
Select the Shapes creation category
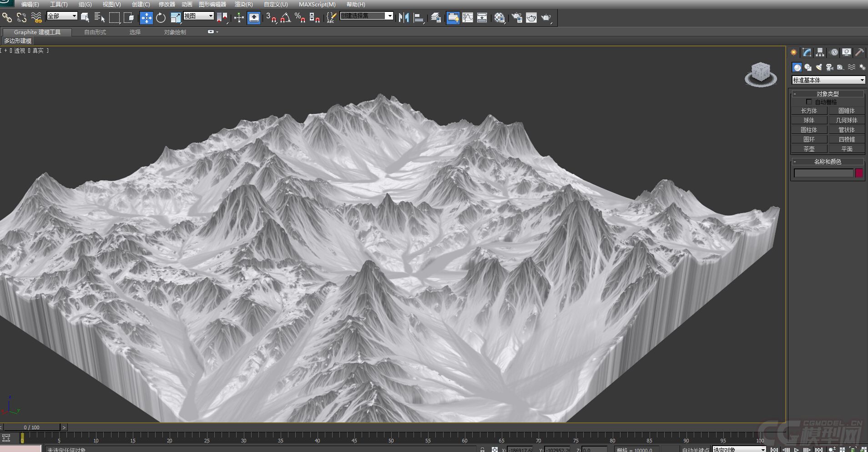pos(808,67)
